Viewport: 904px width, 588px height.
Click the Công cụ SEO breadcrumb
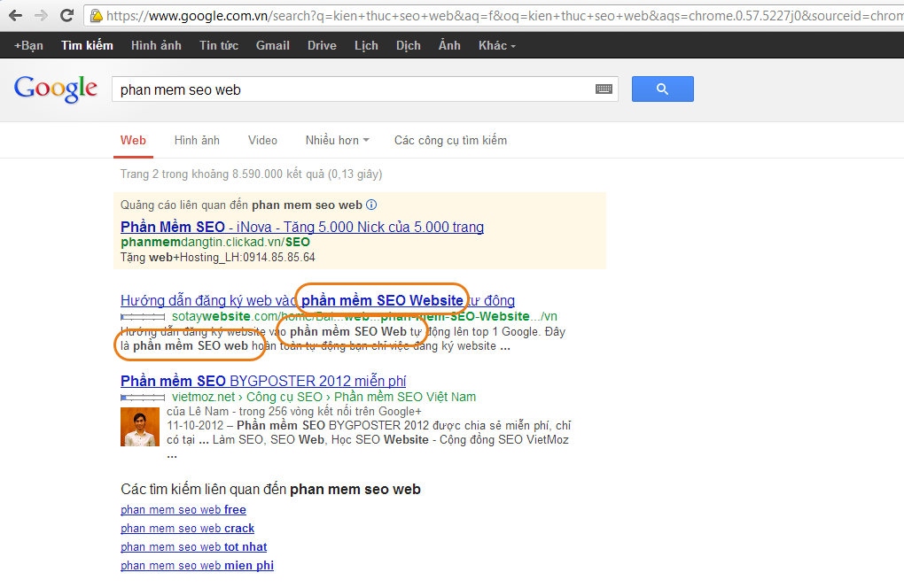click(284, 397)
